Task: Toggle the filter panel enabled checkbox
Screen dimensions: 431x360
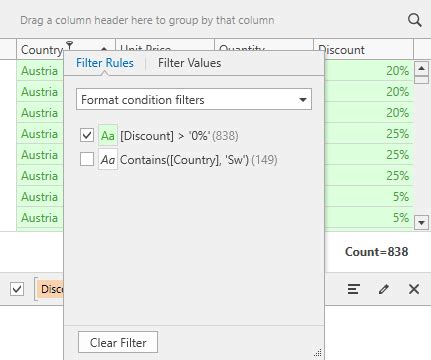Action: [17, 289]
